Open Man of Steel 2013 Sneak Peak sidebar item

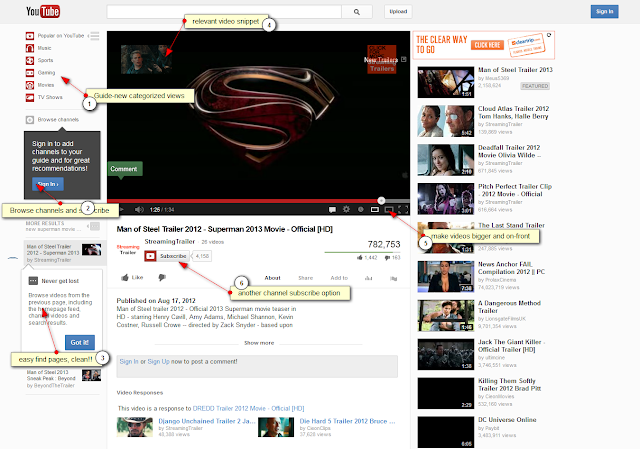(63, 378)
